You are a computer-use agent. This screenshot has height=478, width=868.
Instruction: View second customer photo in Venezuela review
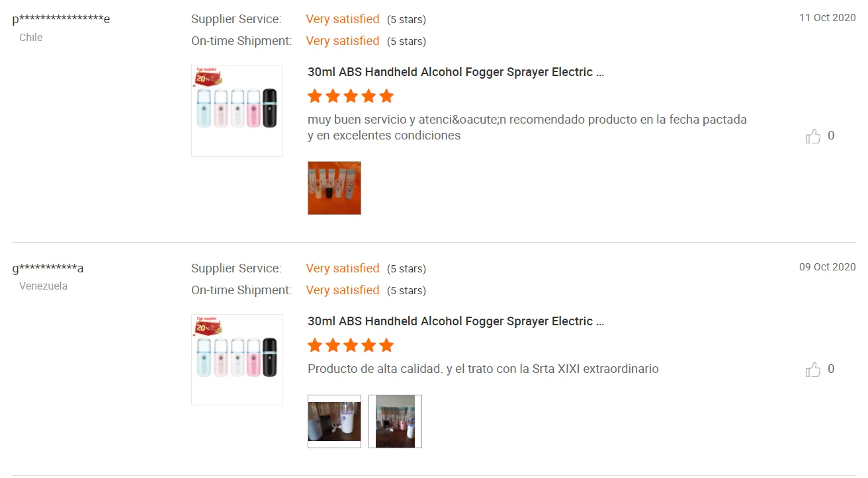pyautogui.click(x=395, y=421)
